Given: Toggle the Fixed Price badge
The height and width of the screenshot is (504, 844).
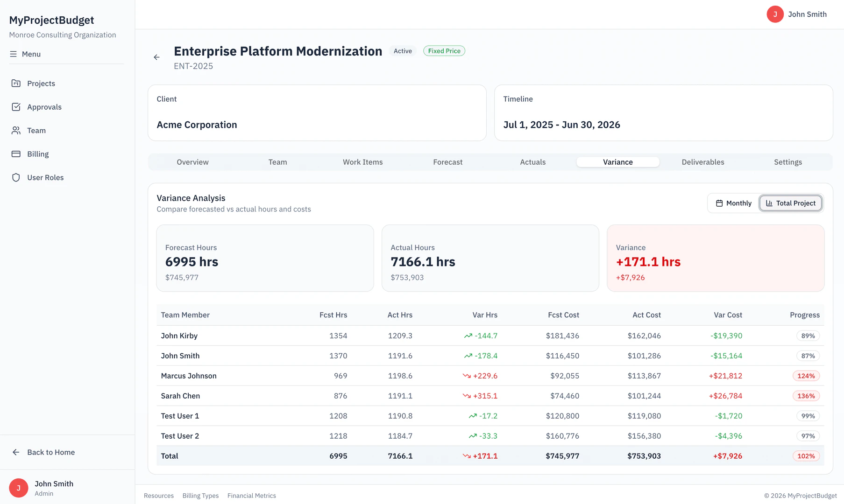Looking at the screenshot, I should click(444, 50).
